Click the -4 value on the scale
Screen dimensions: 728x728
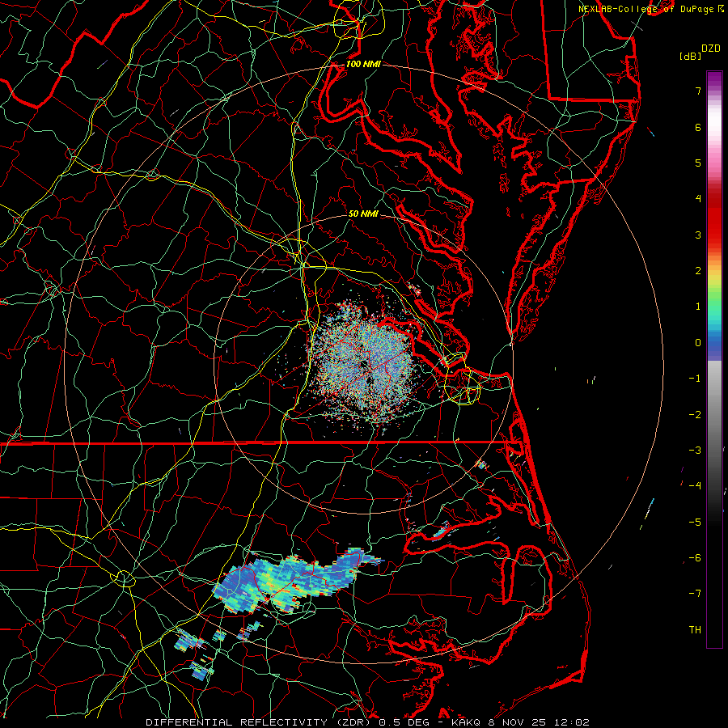pos(695,486)
